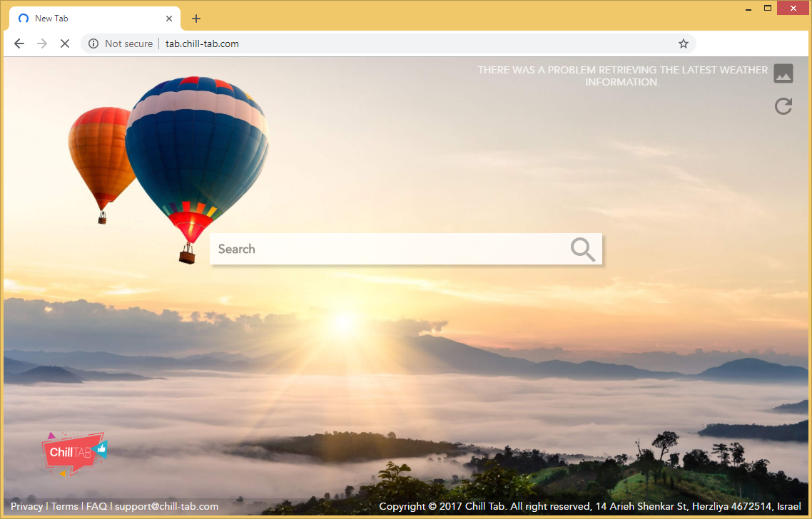Viewport: 812px width, 519px height.
Task: Open the Terms link
Action: [64, 506]
